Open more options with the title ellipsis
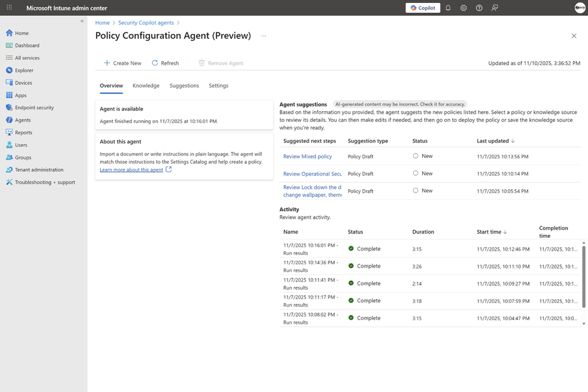588x392 pixels. click(263, 35)
